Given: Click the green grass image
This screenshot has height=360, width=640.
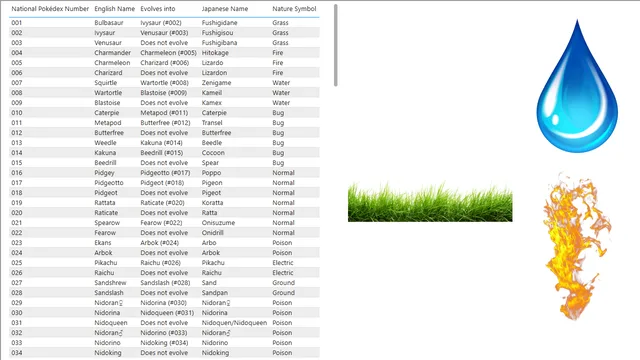Looking at the screenshot, I should 430,202.
